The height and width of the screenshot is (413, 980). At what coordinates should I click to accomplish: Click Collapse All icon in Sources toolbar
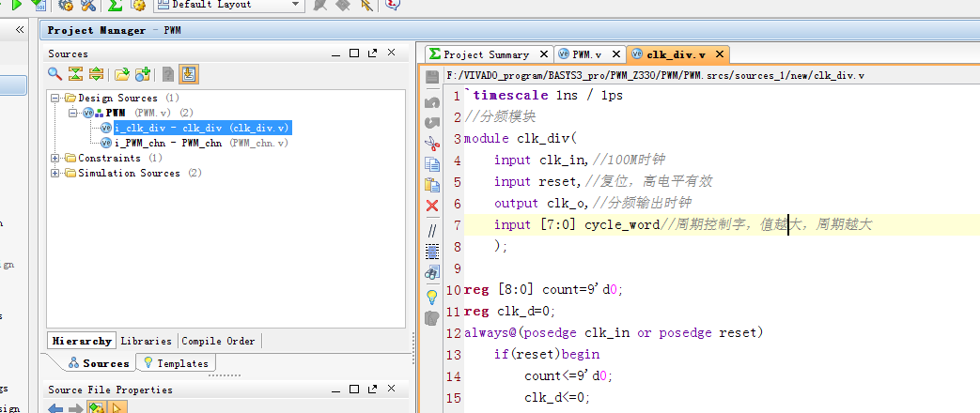[x=75, y=74]
